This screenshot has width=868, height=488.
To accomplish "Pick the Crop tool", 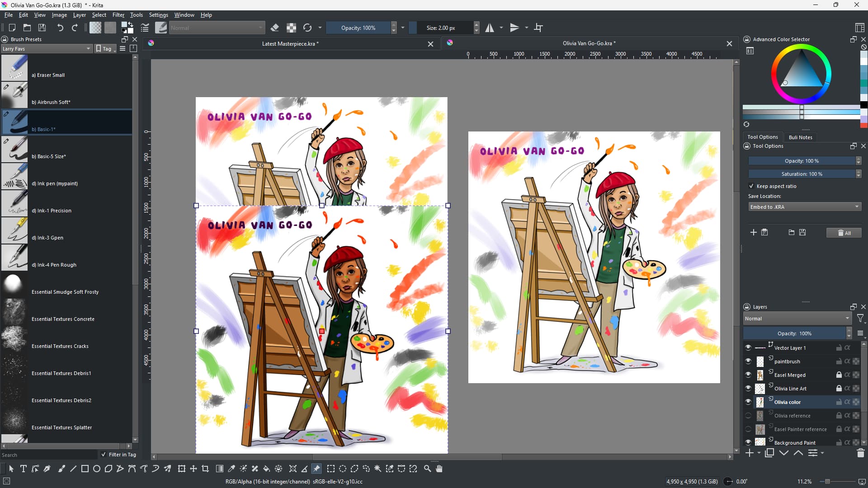I will 205,469.
